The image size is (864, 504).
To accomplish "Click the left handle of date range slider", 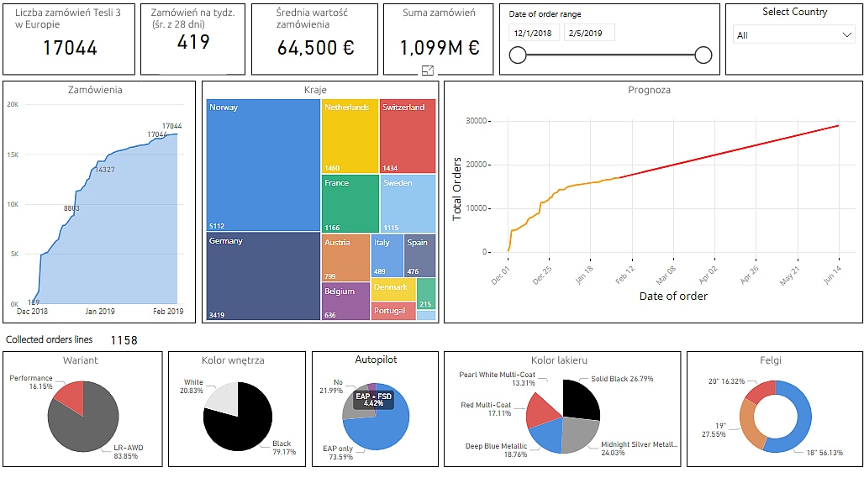I will click(x=518, y=55).
